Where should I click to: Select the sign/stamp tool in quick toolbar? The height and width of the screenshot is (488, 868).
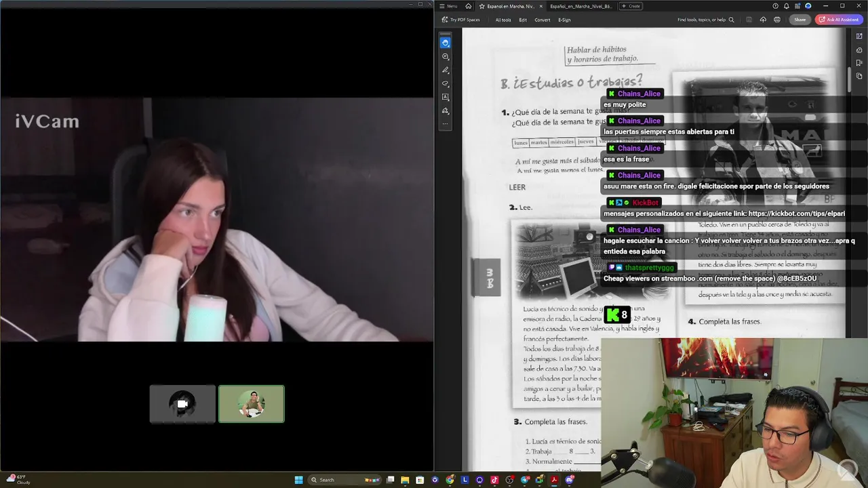pos(445,110)
